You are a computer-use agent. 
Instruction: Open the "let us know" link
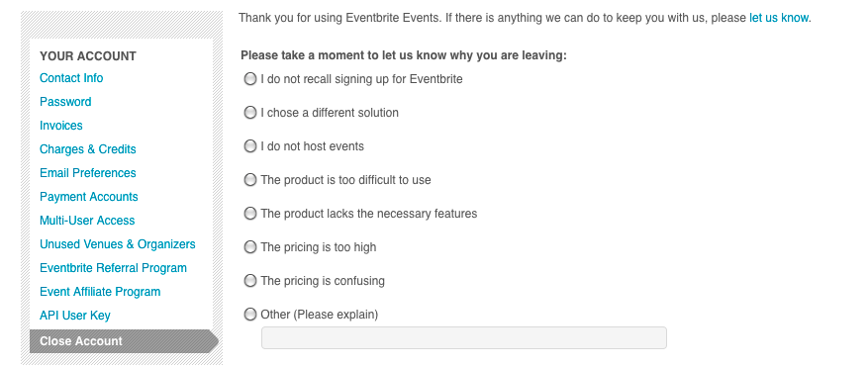point(779,18)
